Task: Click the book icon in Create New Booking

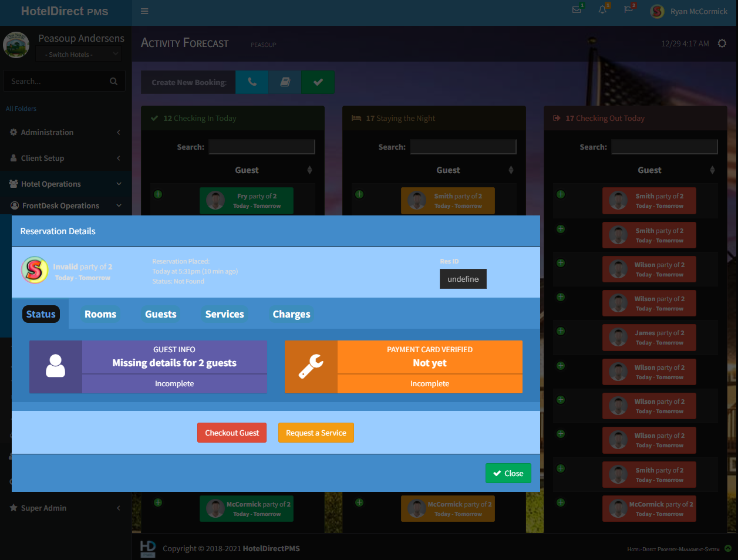Action: [x=285, y=82]
